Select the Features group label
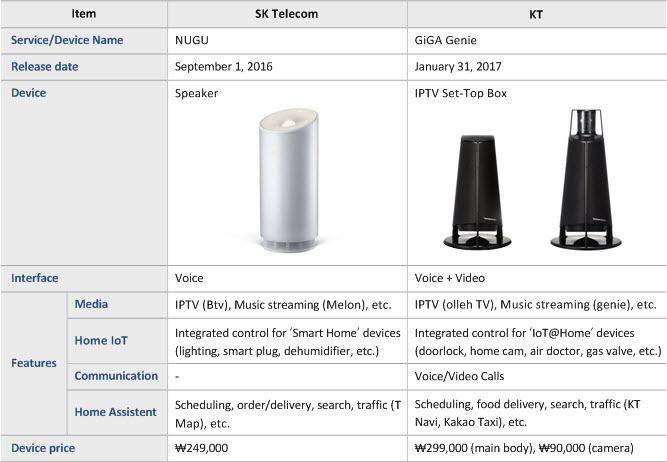 tap(34, 363)
